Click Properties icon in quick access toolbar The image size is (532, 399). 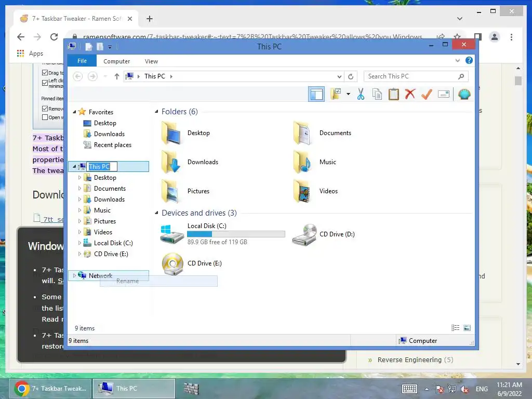[x=88, y=46]
